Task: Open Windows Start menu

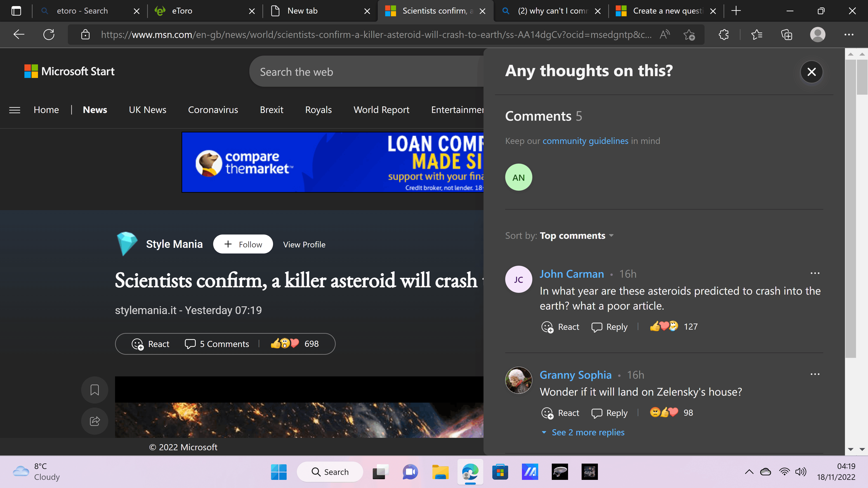Action: [279, 472]
